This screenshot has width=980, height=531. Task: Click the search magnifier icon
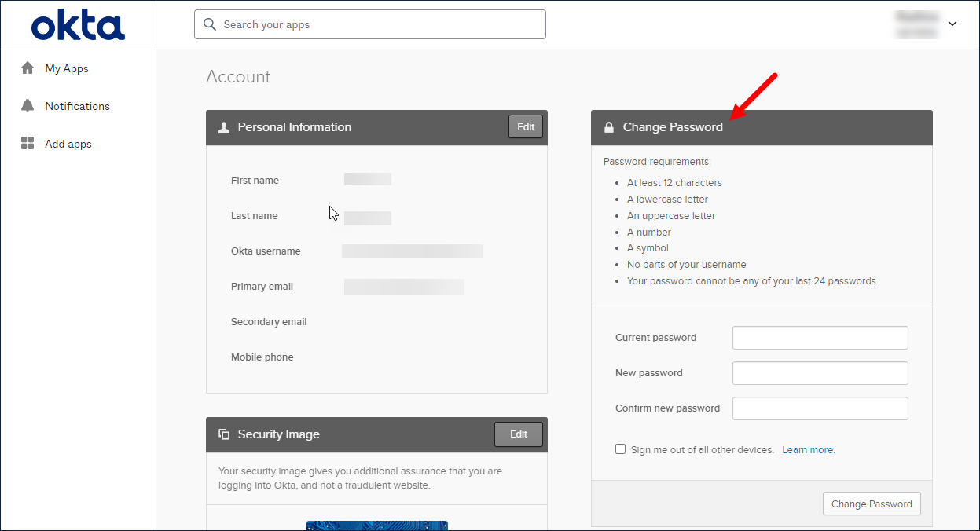click(210, 24)
